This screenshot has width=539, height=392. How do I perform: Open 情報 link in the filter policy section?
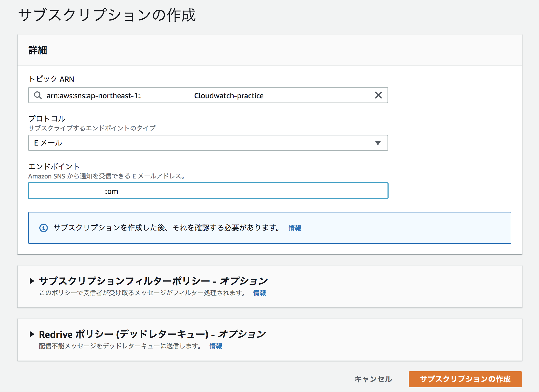point(260,293)
